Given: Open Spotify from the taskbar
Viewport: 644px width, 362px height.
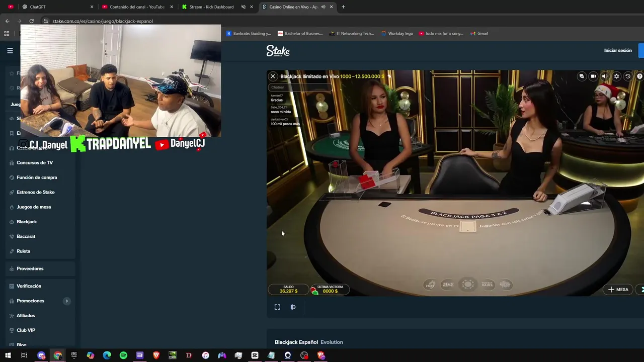Looking at the screenshot, I should (x=123, y=355).
